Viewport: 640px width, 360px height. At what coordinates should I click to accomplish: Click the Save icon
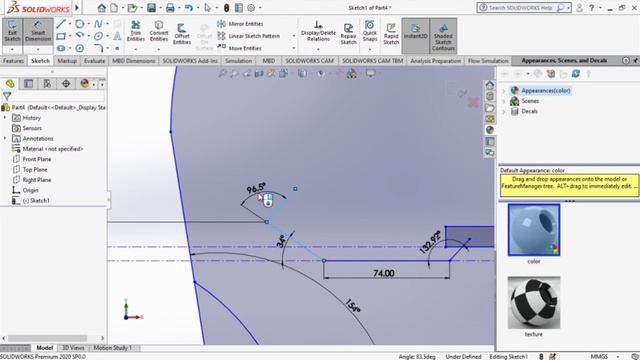(151, 7)
